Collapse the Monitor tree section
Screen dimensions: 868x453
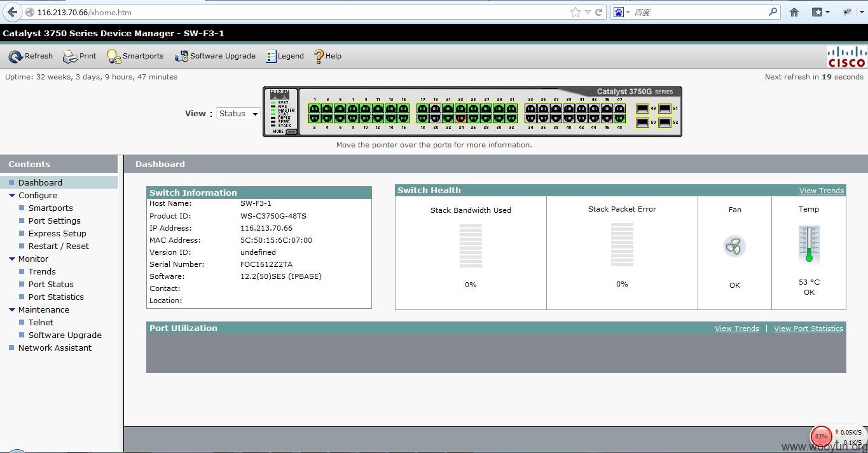click(x=12, y=259)
